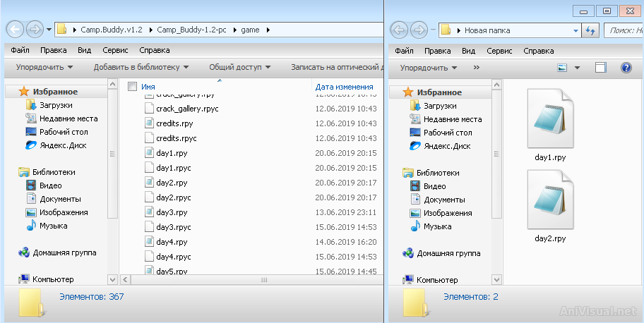Screen dimensions: 644x323
Task: Open Загрузки in game window sidebar
Action: 56,105
